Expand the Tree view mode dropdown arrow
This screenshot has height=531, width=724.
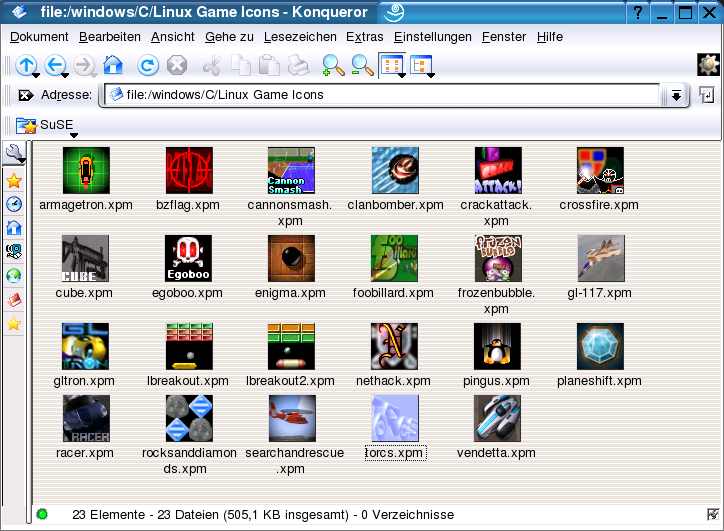[431, 75]
